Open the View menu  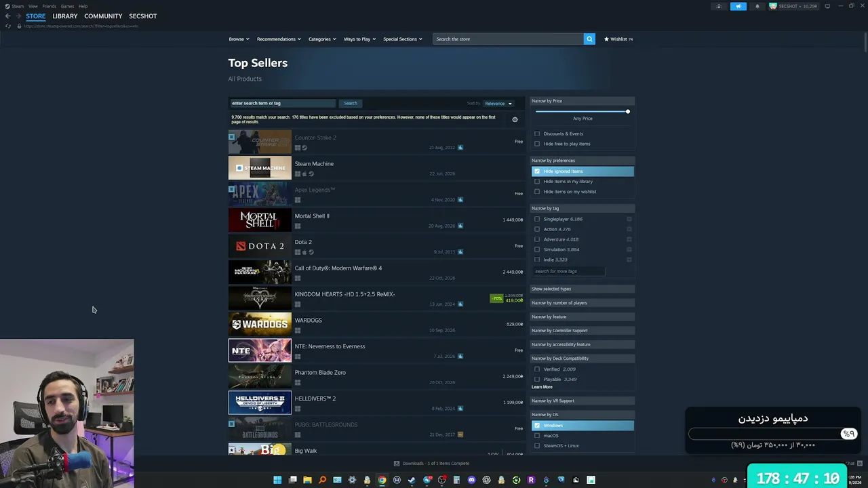pos(33,6)
